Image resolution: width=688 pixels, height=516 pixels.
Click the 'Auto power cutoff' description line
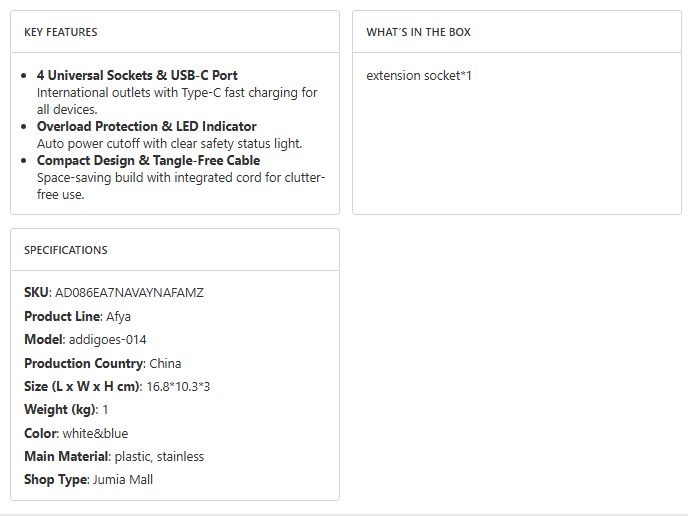(x=169, y=143)
